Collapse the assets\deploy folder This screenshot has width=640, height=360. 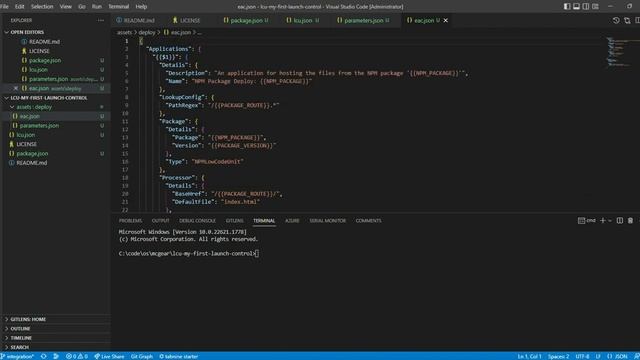pyautogui.click(x=56, y=107)
